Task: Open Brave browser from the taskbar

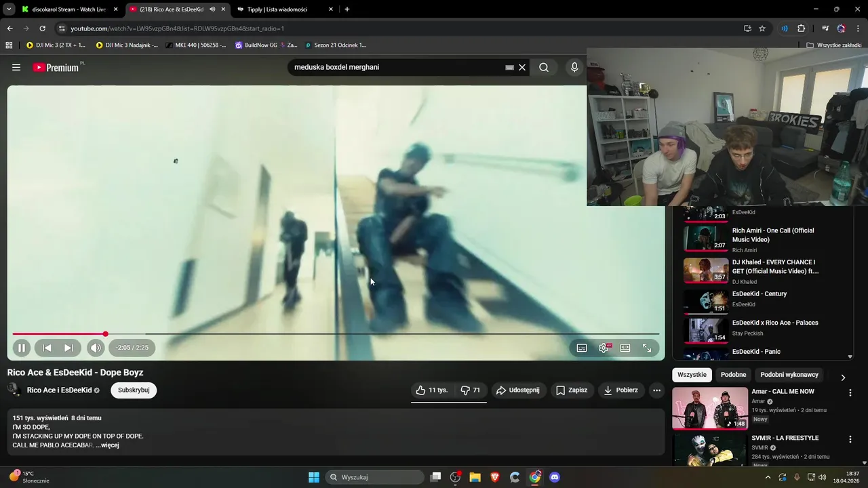Action: [x=495, y=477]
